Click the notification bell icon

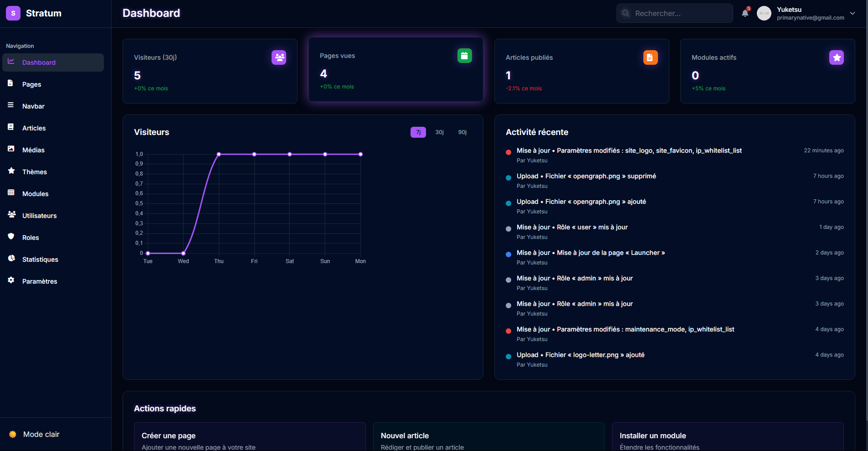click(745, 13)
